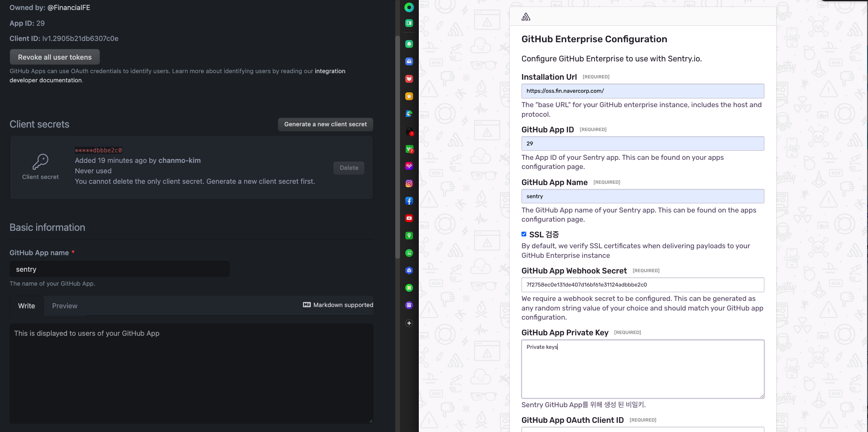Open YouTube from the sidebar
868x432 pixels.
(x=409, y=218)
